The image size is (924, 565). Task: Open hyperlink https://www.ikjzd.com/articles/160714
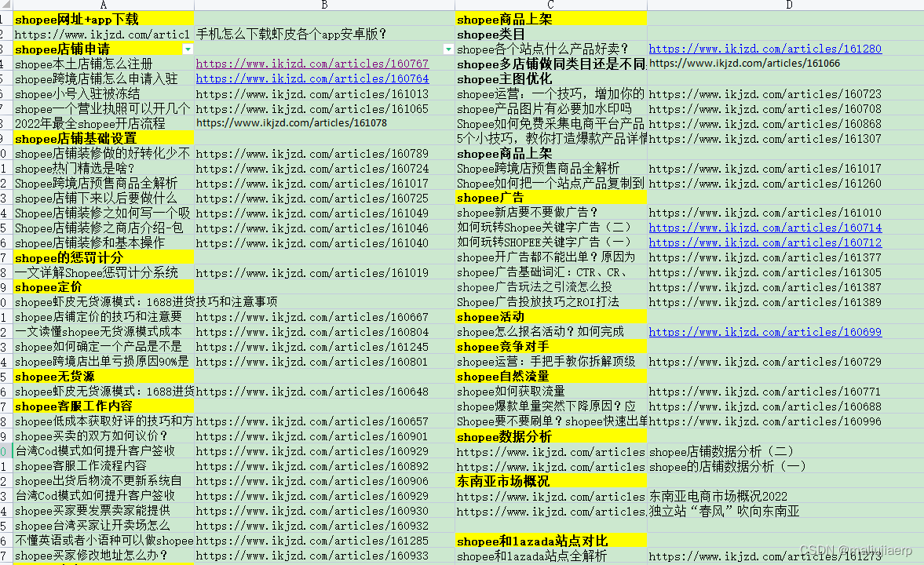pos(765,228)
